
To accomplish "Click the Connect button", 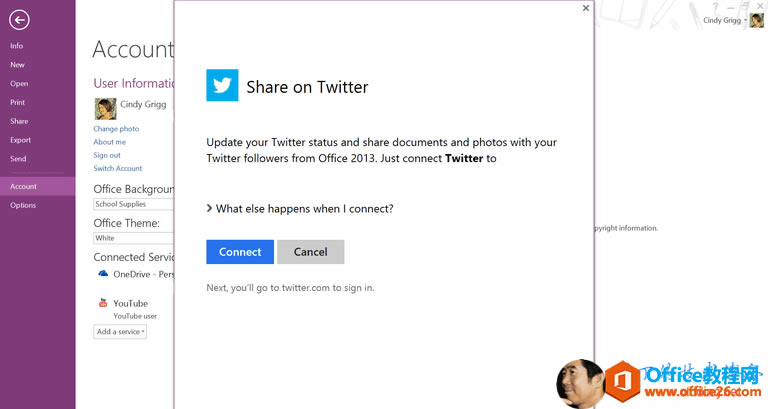I will 240,252.
